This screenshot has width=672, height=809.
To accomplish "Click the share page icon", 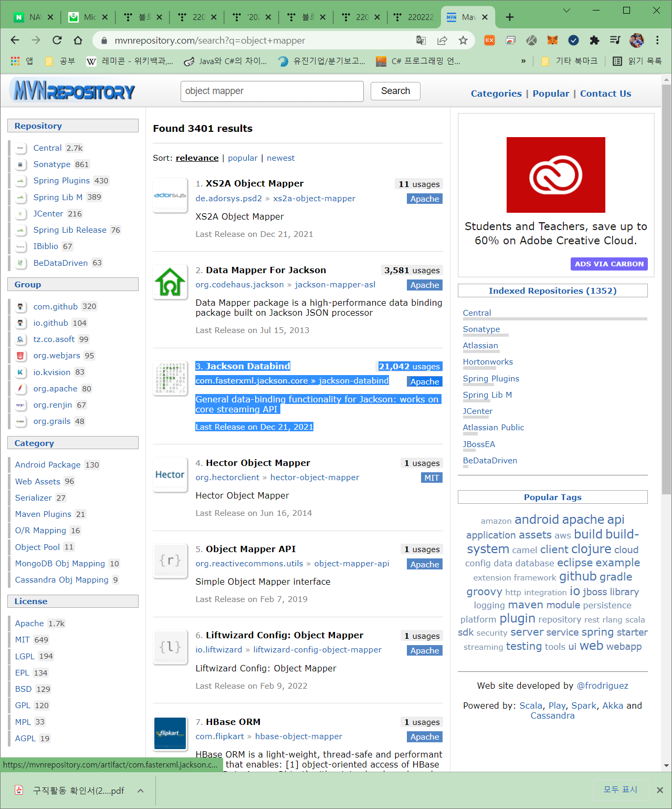I will [x=442, y=40].
